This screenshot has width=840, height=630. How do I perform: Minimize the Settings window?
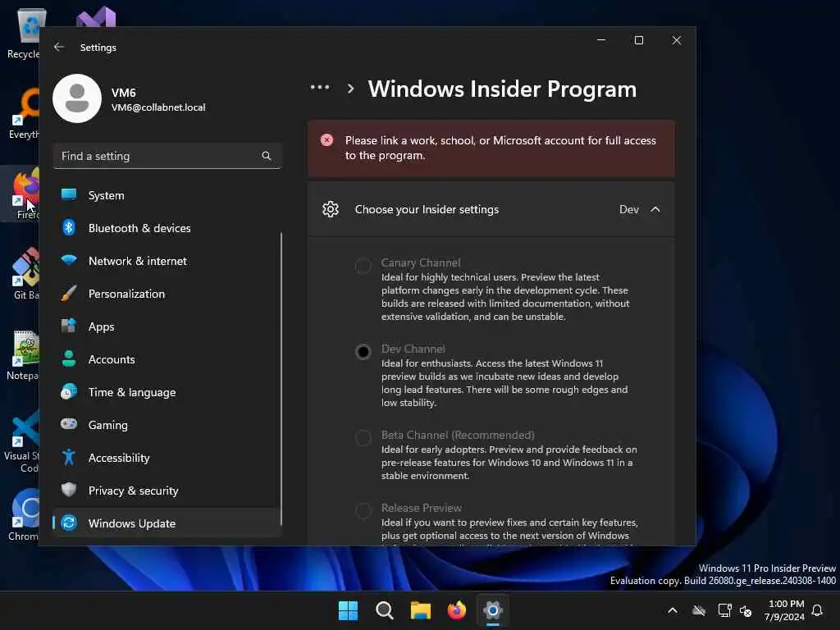point(601,40)
